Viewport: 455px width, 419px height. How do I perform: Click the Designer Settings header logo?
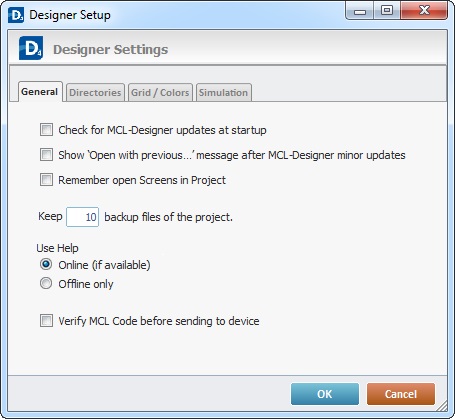(x=31, y=48)
